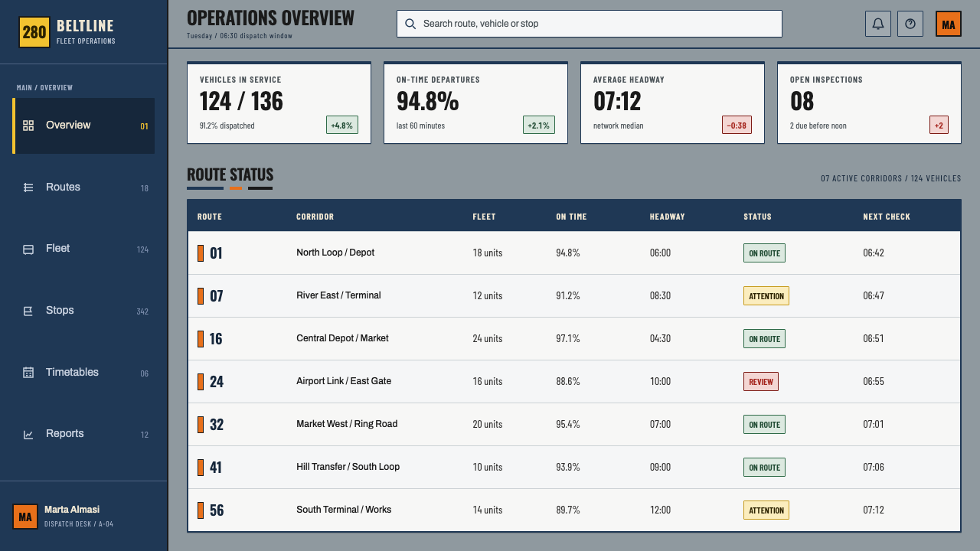Click the −0:38 badge on Average Headway

[x=737, y=125]
